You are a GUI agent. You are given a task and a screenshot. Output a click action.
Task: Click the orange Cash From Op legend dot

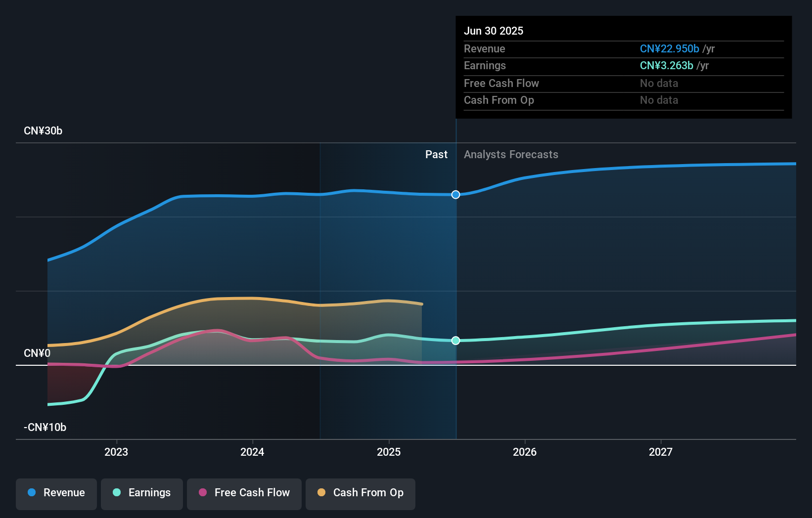[321, 492]
